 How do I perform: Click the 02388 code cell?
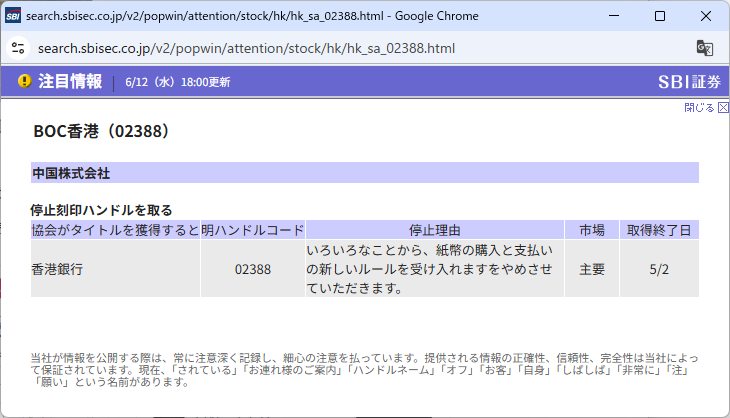(253, 269)
